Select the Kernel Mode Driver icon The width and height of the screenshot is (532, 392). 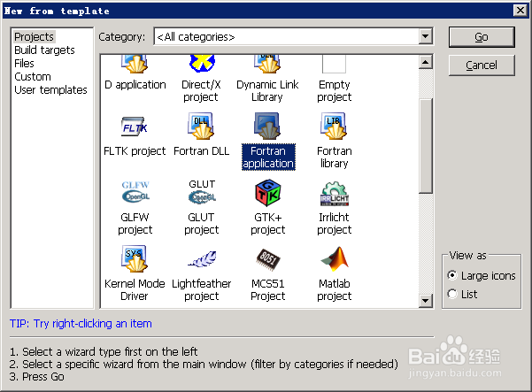[x=135, y=258]
